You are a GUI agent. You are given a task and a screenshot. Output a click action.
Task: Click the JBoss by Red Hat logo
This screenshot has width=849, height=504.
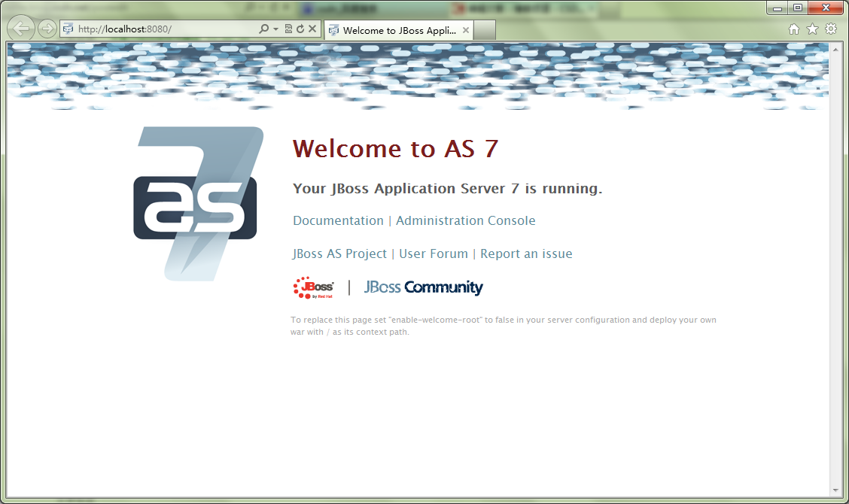314,287
